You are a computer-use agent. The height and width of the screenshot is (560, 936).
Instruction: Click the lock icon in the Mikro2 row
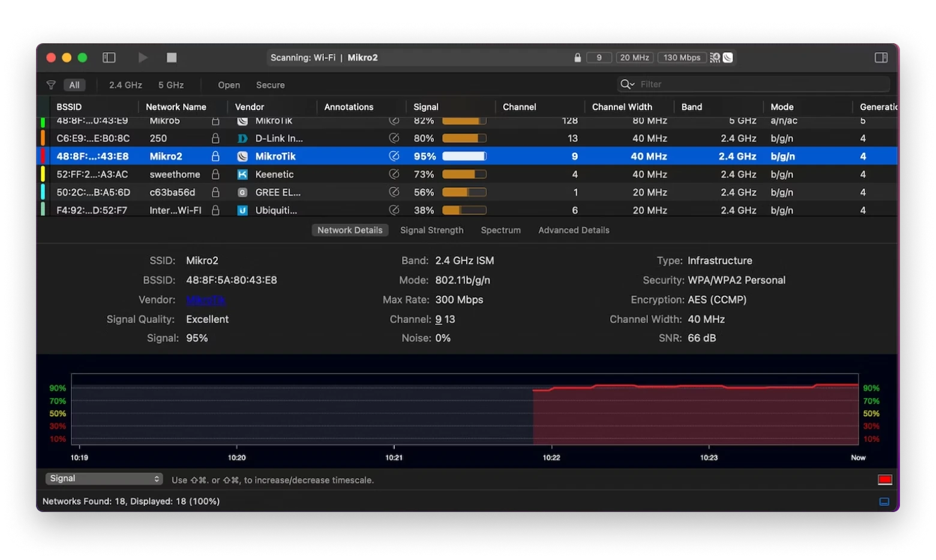tap(215, 156)
